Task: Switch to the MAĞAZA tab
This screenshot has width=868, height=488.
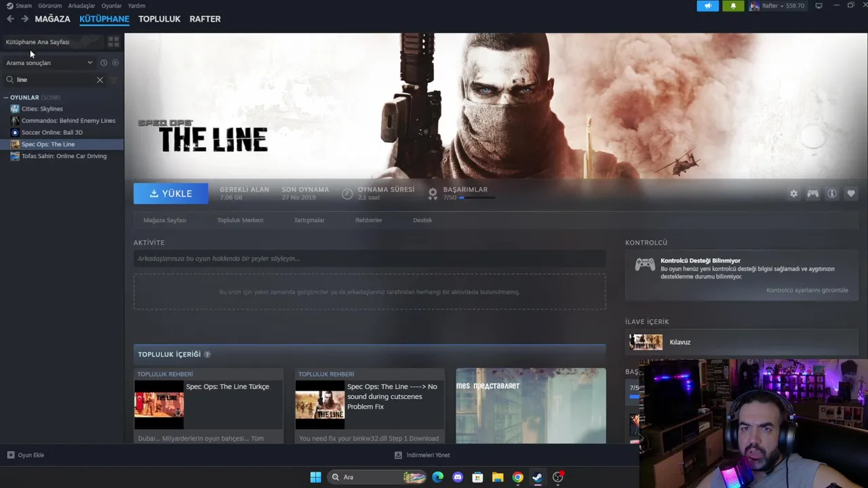Action: [x=52, y=19]
